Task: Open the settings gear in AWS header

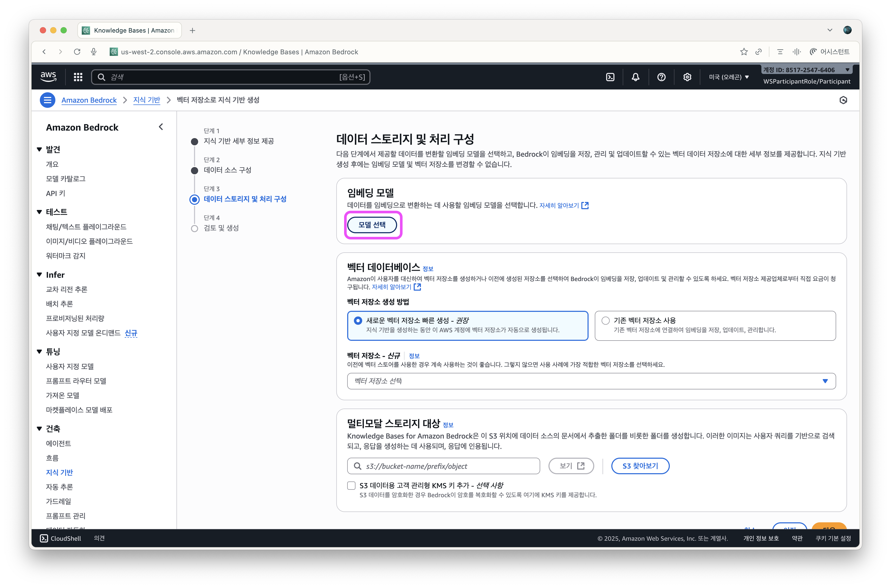Action: coord(687,77)
